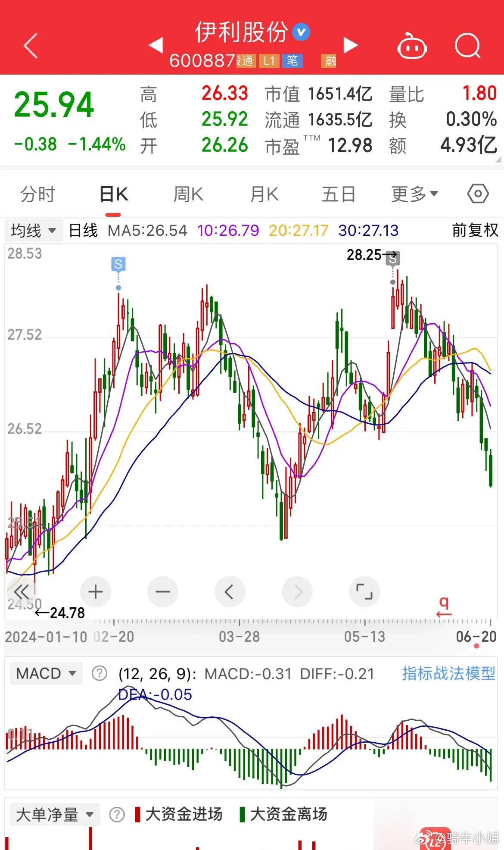Tap the blue S signal marker on chart
Viewport: 504px width, 850px height.
[118, 264]
